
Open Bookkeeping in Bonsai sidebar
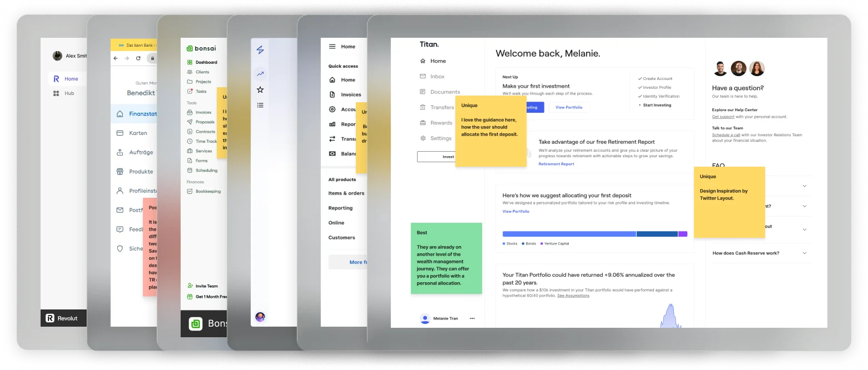[x=204, y=191]
